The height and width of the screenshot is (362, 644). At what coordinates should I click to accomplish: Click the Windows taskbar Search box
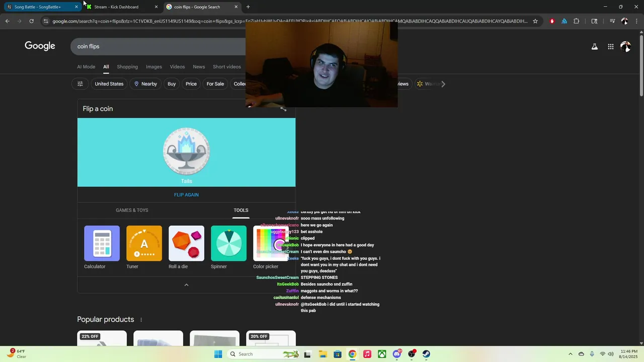(264, 354)
